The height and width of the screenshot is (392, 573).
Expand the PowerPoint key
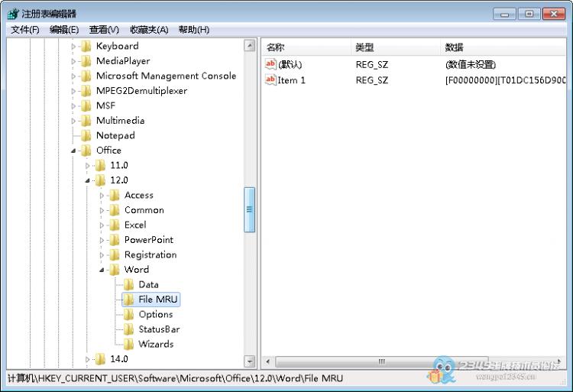pos(102,240)
